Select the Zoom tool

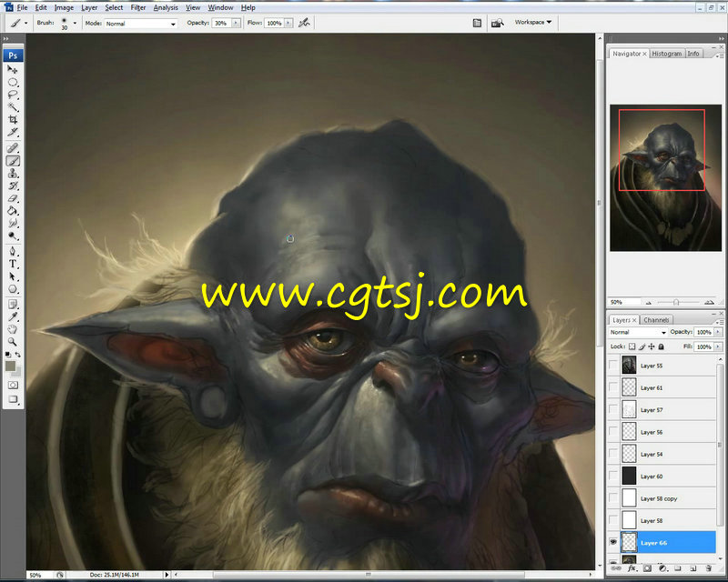(13, 342)
